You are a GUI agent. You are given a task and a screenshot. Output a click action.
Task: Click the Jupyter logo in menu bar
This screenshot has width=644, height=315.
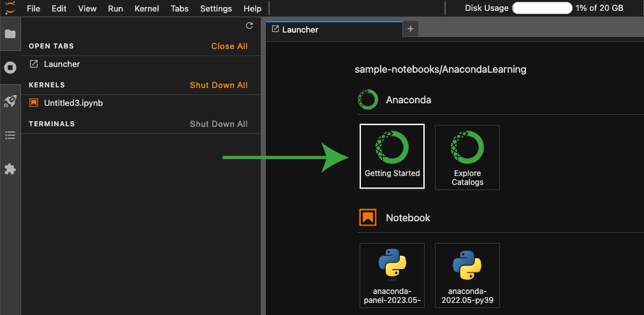(x=10, y=7)
